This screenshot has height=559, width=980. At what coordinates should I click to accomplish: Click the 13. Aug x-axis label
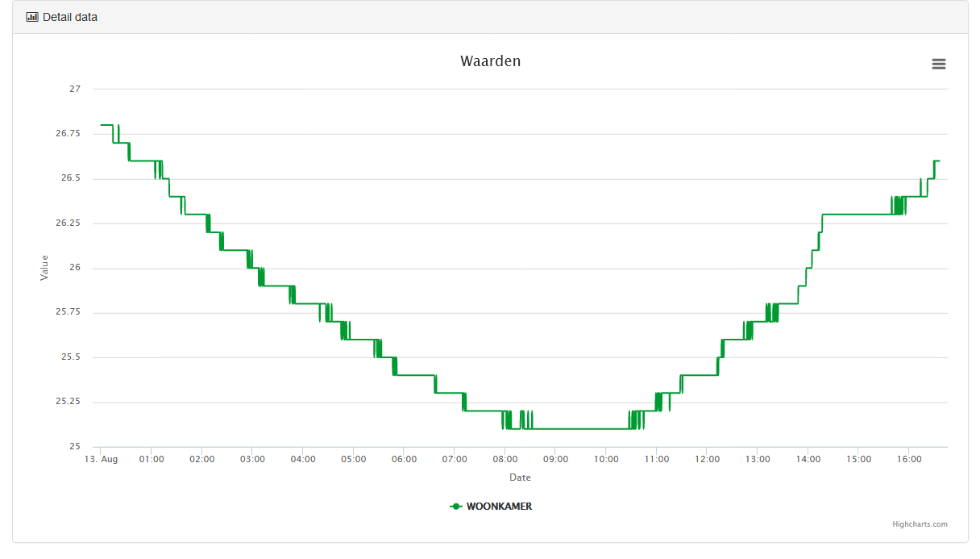coord(102,460)
